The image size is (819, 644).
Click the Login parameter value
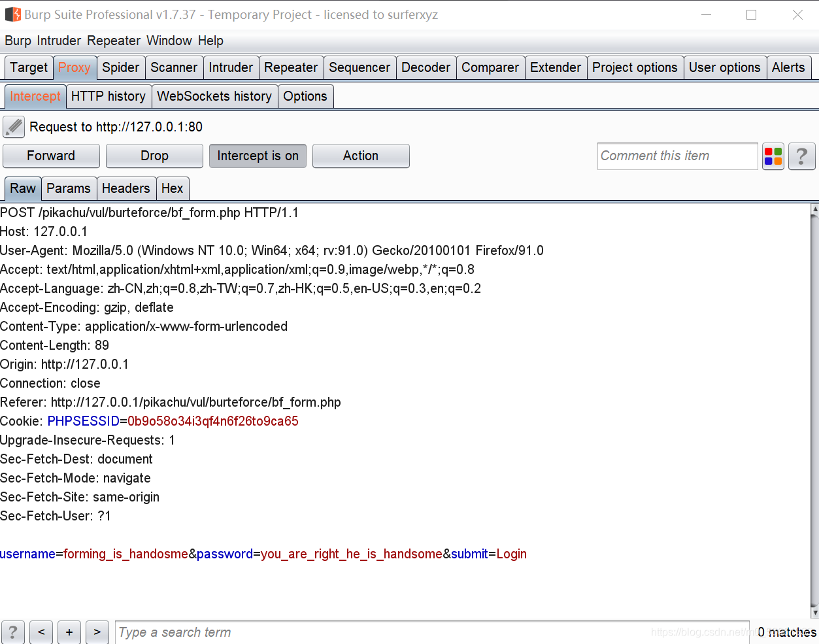point(512,554)
